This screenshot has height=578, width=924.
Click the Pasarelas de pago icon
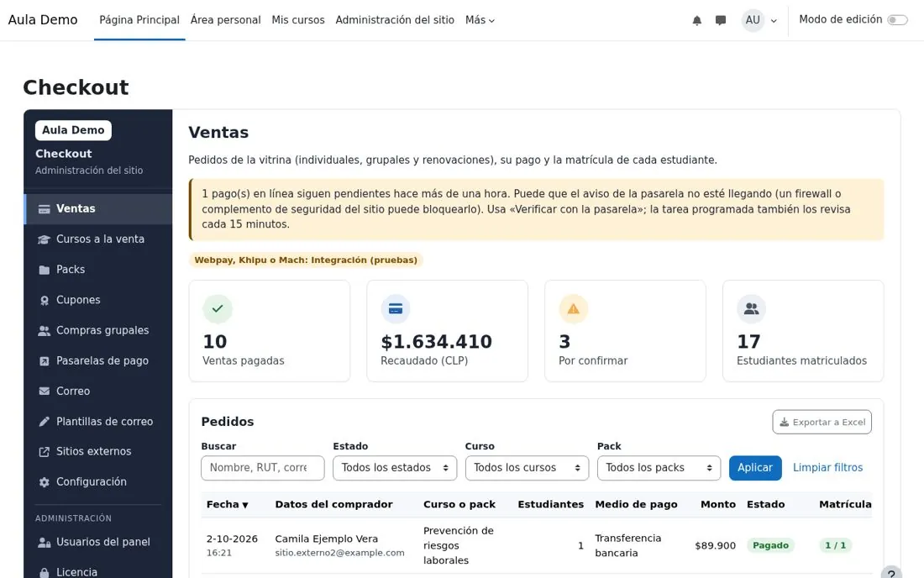(45, 361)
